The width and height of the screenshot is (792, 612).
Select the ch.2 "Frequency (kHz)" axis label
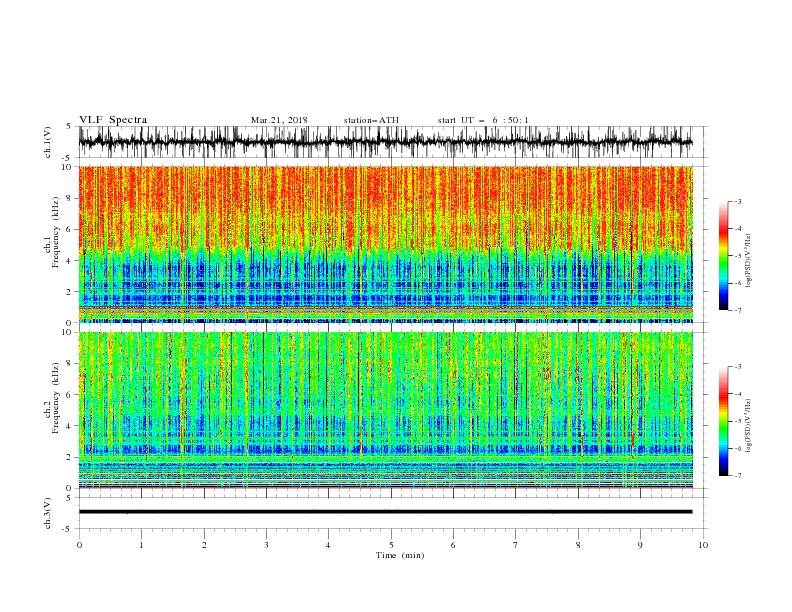point(56,397)
